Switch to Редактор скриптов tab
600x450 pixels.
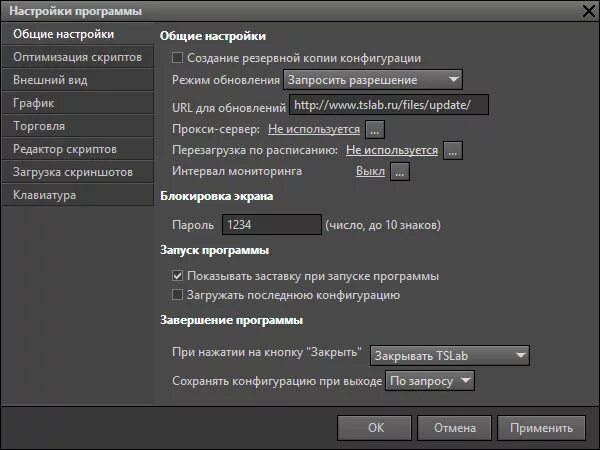tap(78, 149)
